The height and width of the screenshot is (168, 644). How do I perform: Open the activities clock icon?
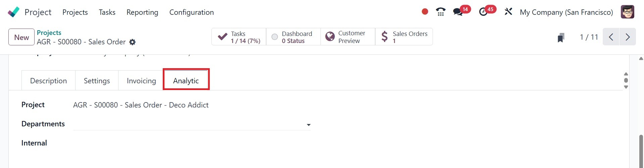[483, 12]
